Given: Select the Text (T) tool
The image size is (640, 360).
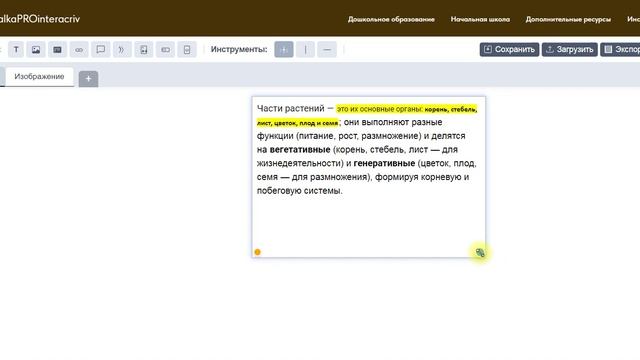Looking at the screenshot, I should point(16,49).
